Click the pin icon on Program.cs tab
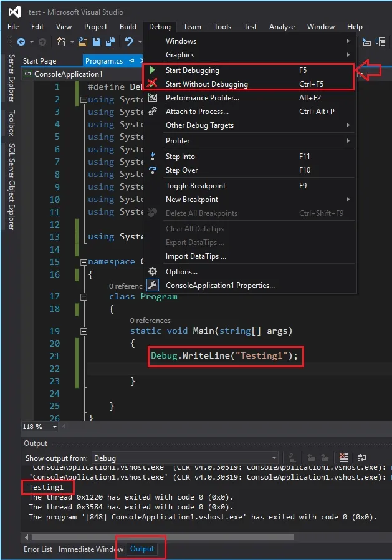392x560 pixels. pyautogui.click(x=131, y=61)
